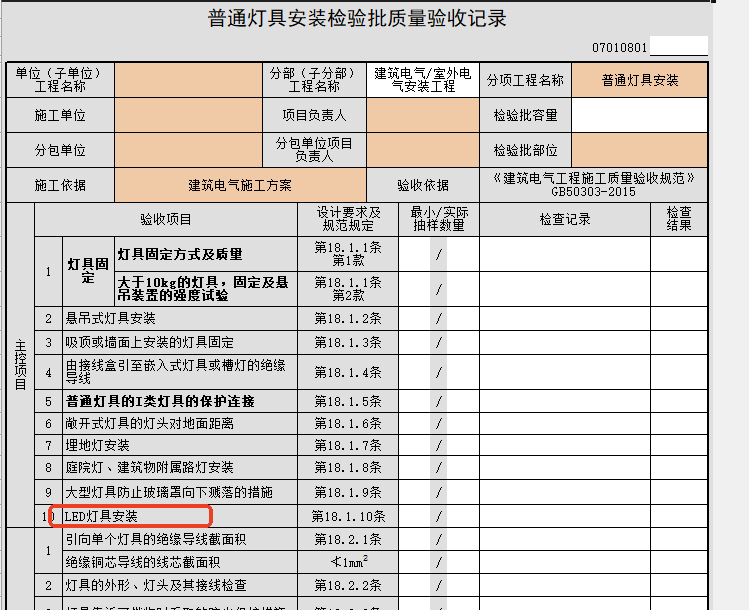Image resolution: width=749 pixels, height=610 pixels.
Task: Click the 检查记录 column header
Action: tap(565, 219)
